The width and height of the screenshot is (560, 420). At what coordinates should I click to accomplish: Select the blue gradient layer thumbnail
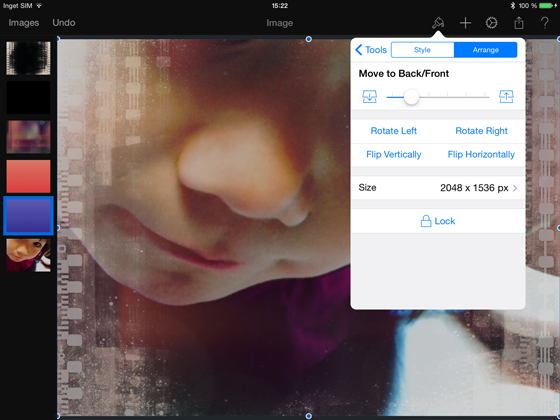(28, 216)
